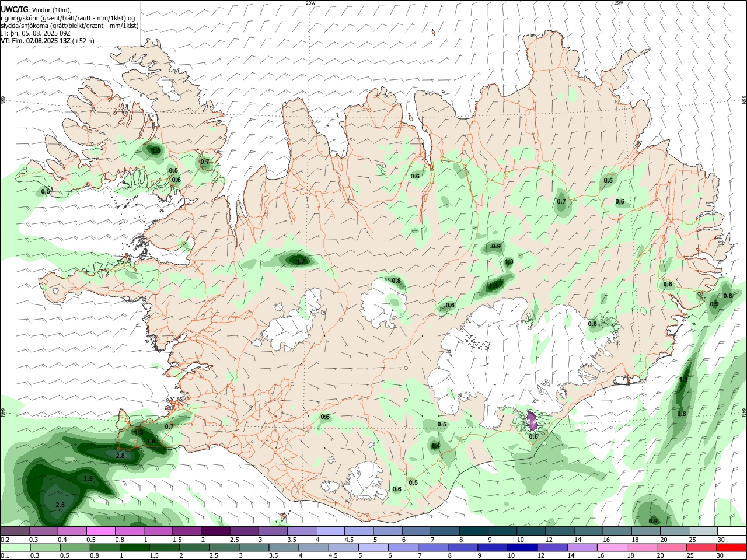747x560 pixels.
Task: Click the snow legend swatch labeled 1.5
Action: [x=187, y=531]
